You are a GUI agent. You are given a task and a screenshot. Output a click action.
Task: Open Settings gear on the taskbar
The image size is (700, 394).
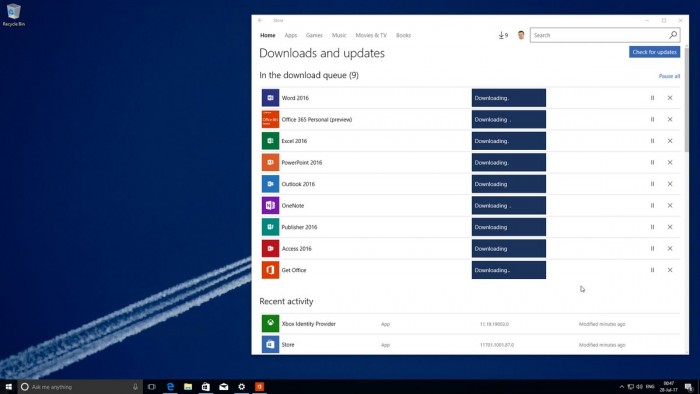(242, 387)
